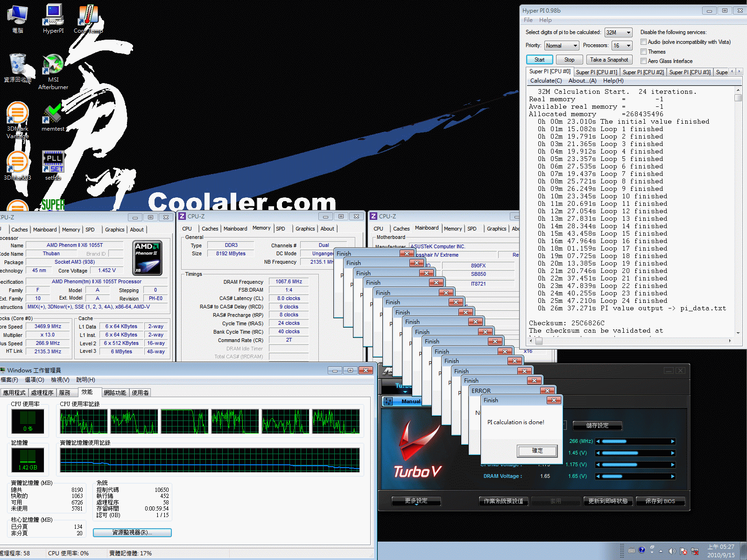
Task: Increase 266 MHz frequency with right arrow
Action: [x=673, y=441]
